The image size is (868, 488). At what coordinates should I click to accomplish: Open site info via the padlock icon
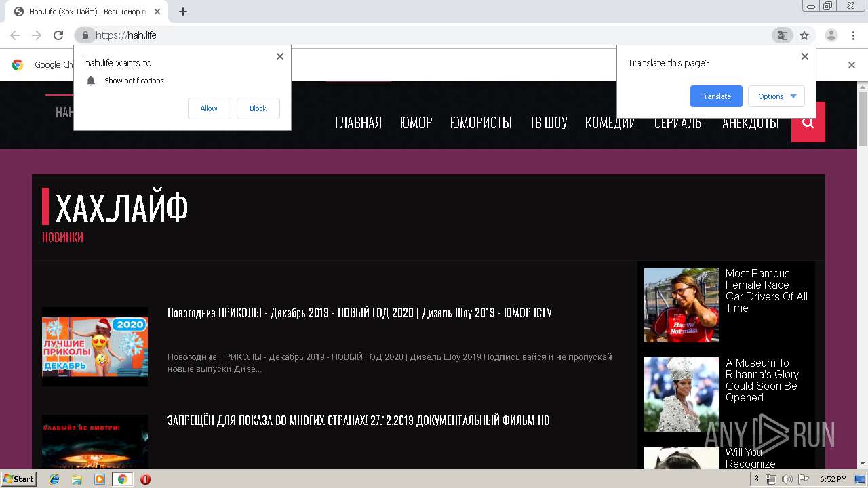(85, 35)
